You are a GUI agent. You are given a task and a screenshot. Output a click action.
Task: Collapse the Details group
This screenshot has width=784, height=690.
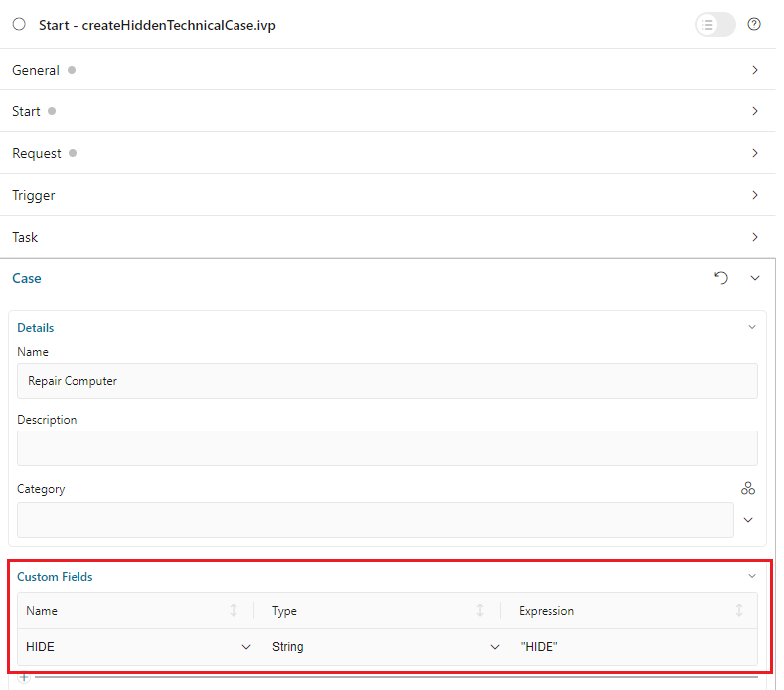[751, 327]
